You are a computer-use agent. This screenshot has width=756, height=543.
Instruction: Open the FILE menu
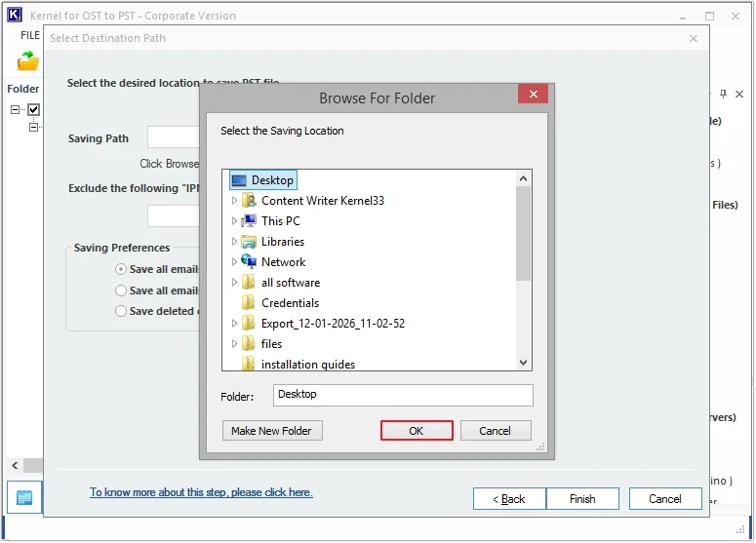30,35
